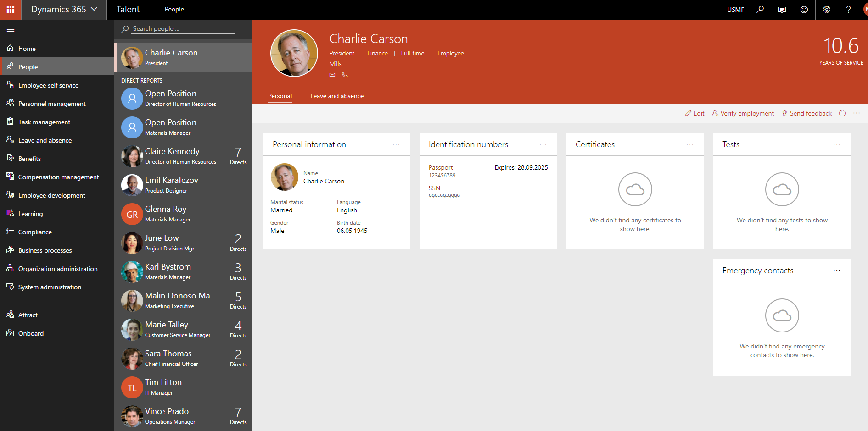
Task: Switch to the Leave and absence tab
Action: pyautogui.click(x=337, y=96)
